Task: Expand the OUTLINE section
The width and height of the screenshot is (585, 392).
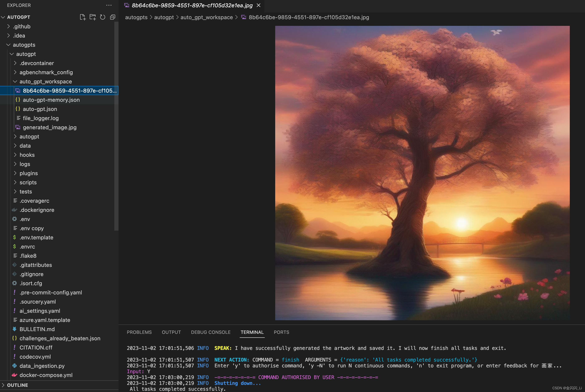Action: pyautogui.click(x=18, y=385)
